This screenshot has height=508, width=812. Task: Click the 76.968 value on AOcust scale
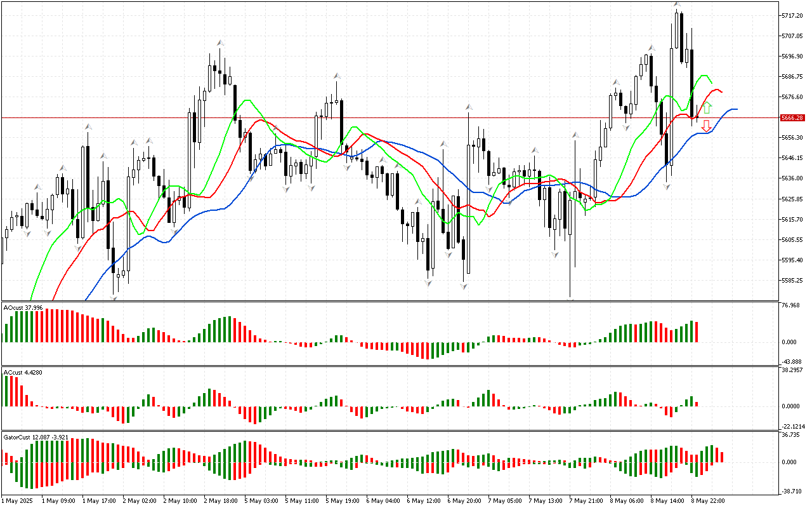point(791,306)
